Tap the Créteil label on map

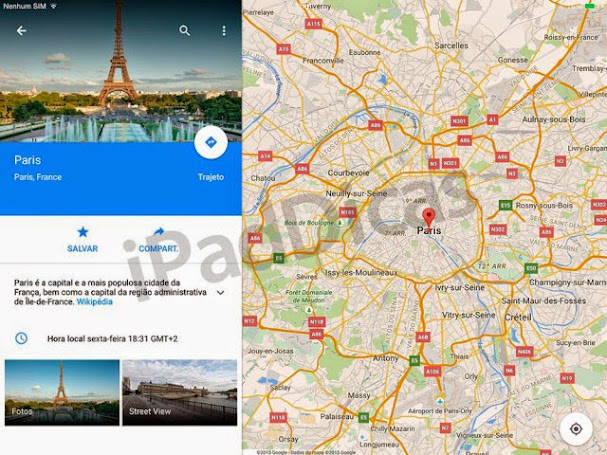coord(518,318)
